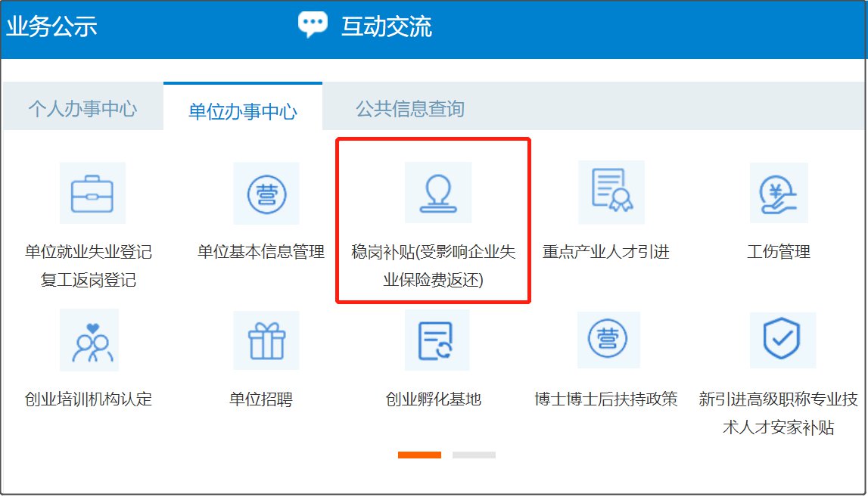
Task: Go to second page via gray indicator
Action: tap(474, 455)
